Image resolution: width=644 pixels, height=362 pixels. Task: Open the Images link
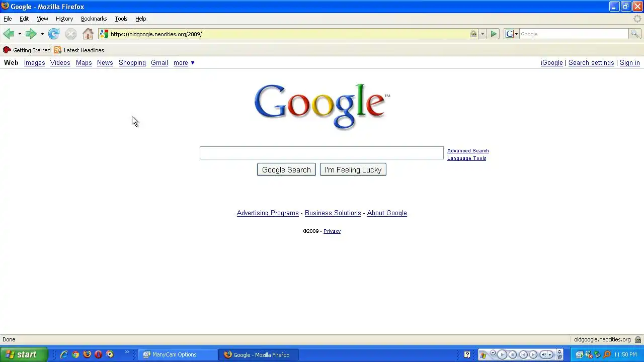click(x=35, y=63)
